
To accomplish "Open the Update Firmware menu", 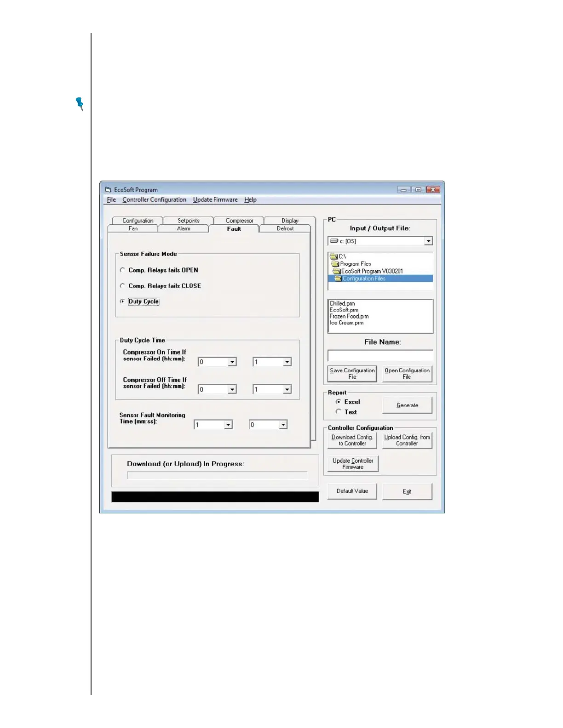I will coord(215,200).
